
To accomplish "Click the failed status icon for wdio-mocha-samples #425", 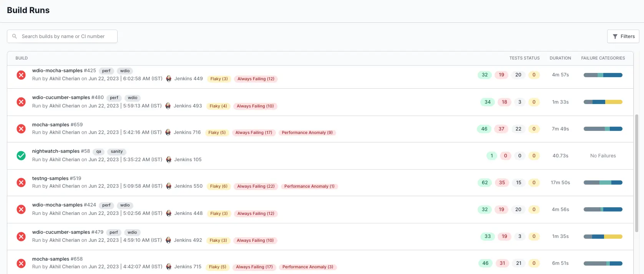I will tap(21, 75).
